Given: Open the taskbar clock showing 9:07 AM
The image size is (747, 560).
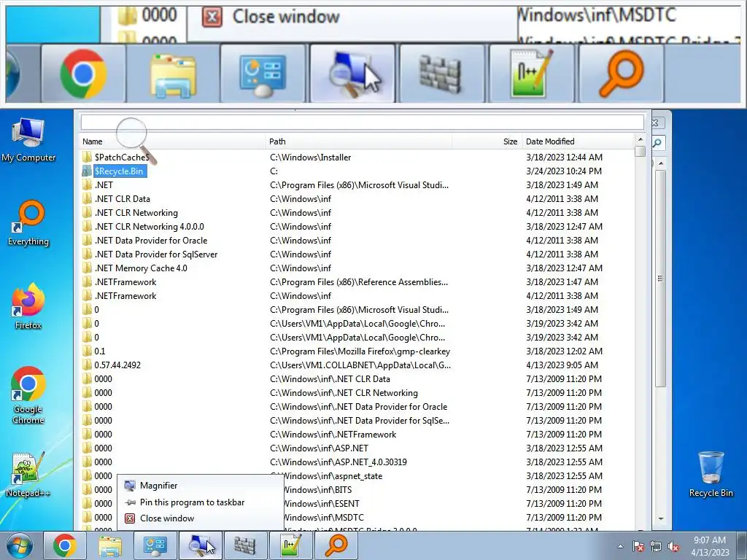Looking at the screenshot, I should coord(710,546).
